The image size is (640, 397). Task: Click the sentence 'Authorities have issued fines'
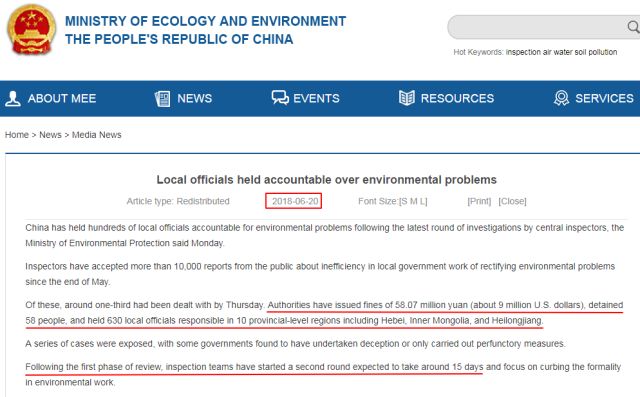(324, 313)
